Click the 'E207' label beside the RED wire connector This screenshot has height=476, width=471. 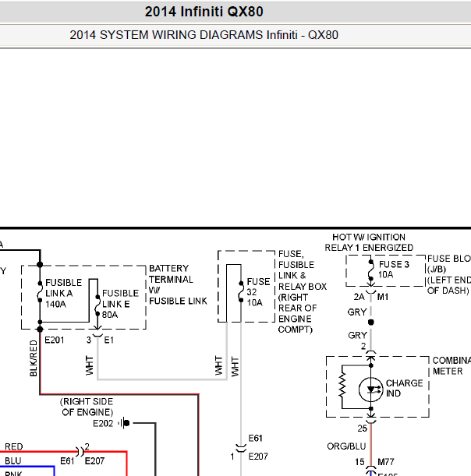94,461
